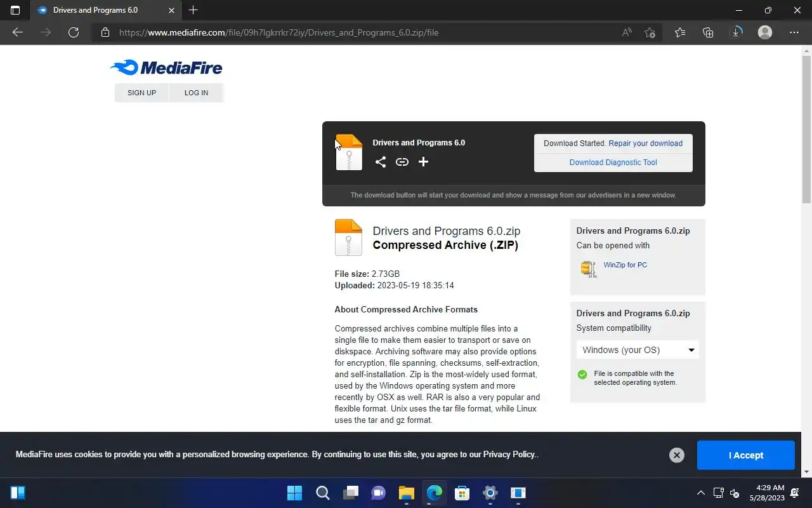
Task: Click the zip file icon in the dark download panel
Action: tap(349, 152)
